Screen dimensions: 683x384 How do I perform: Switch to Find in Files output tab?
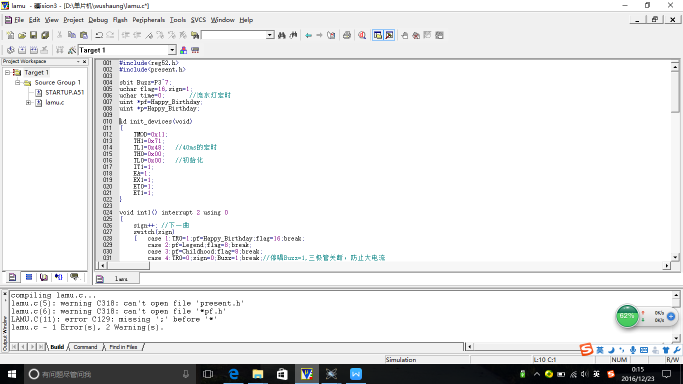tap(123, 347)
